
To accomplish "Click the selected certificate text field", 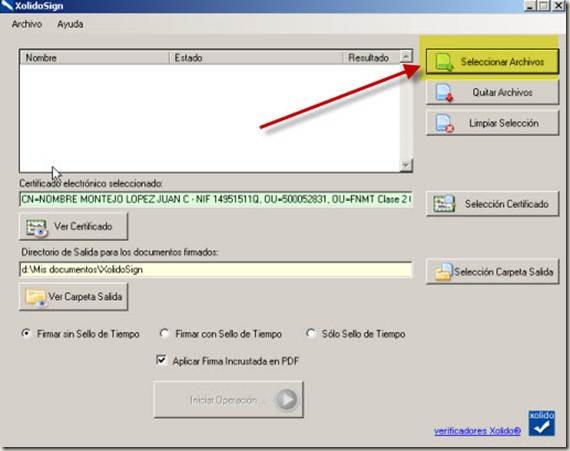I will click(x=216, y=200).
